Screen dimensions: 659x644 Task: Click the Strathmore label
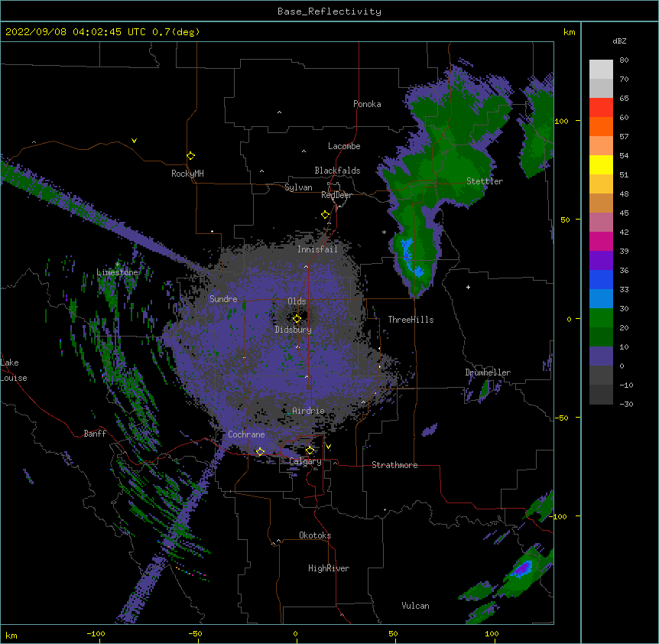pyautogui.click(x=394, y=465)
